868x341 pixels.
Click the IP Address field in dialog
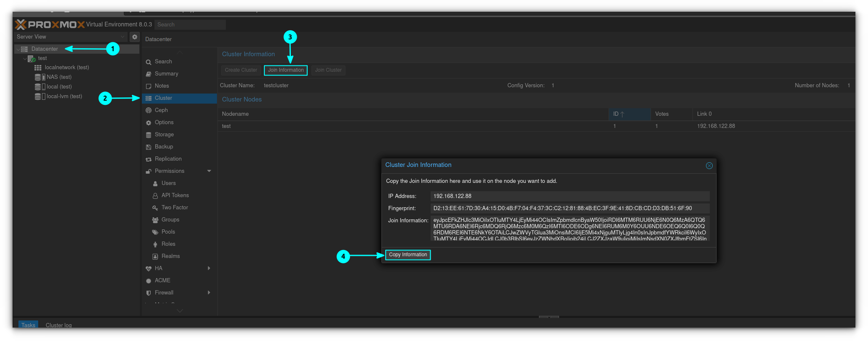click(x=570, y=196)
